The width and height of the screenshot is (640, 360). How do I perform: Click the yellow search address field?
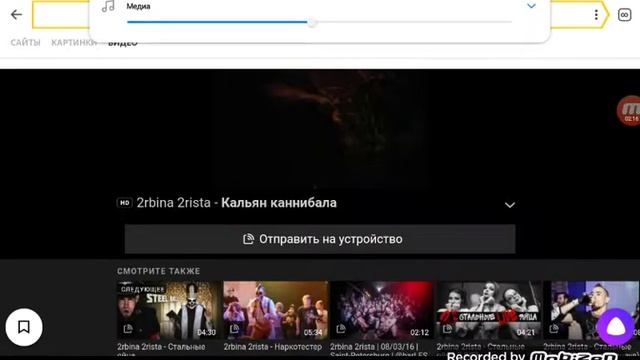320,15
